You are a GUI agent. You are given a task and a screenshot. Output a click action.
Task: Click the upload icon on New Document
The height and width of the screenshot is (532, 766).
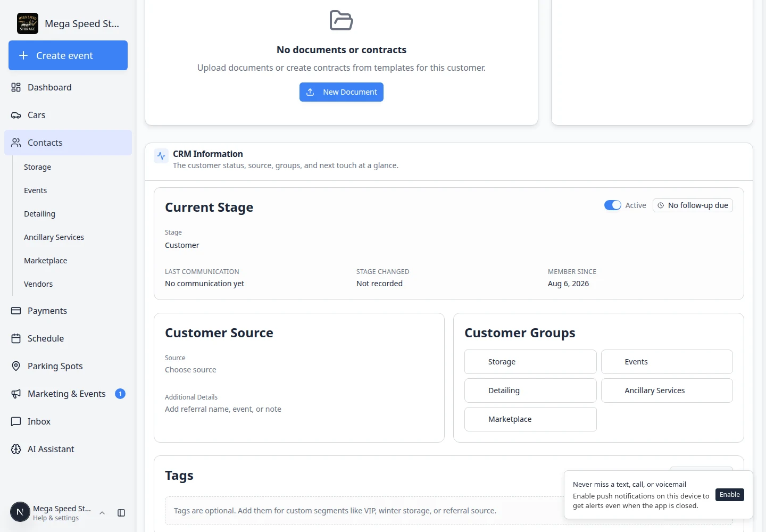pyautogui.click(x=310, y=92)
